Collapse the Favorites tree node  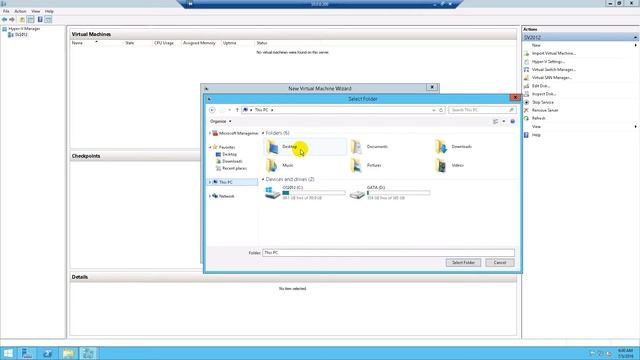pos(210,147)
